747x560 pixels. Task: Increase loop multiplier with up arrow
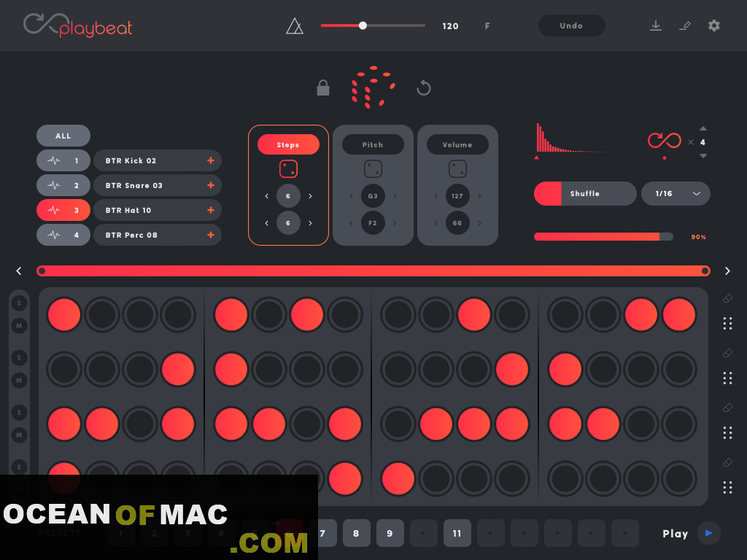tap(703, 128)
